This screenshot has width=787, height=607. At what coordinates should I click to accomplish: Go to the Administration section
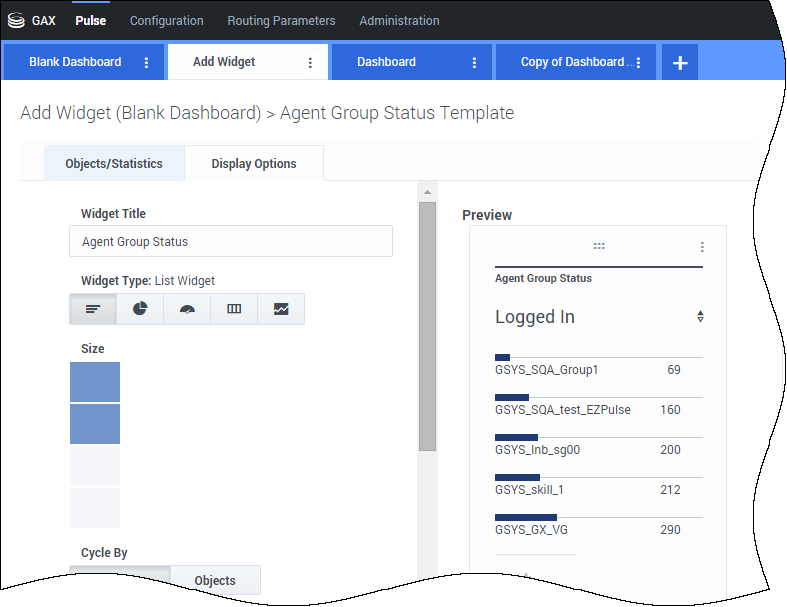[399, 20]
